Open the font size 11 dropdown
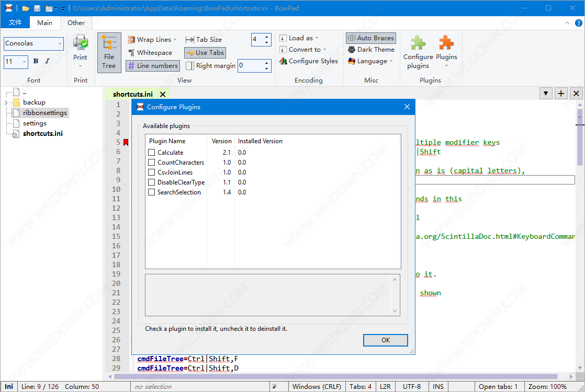Image resolution: width=585 pixels, height=392 pixels. tap(24, 62)
